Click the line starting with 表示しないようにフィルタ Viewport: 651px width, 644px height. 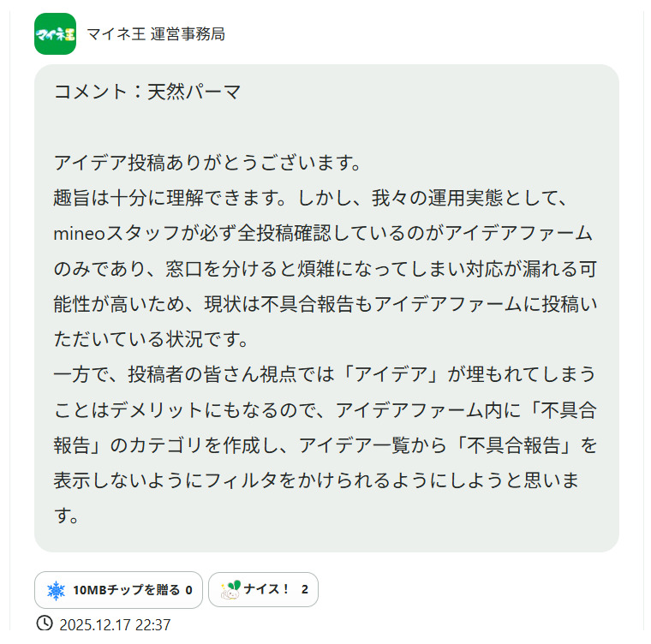317,480
